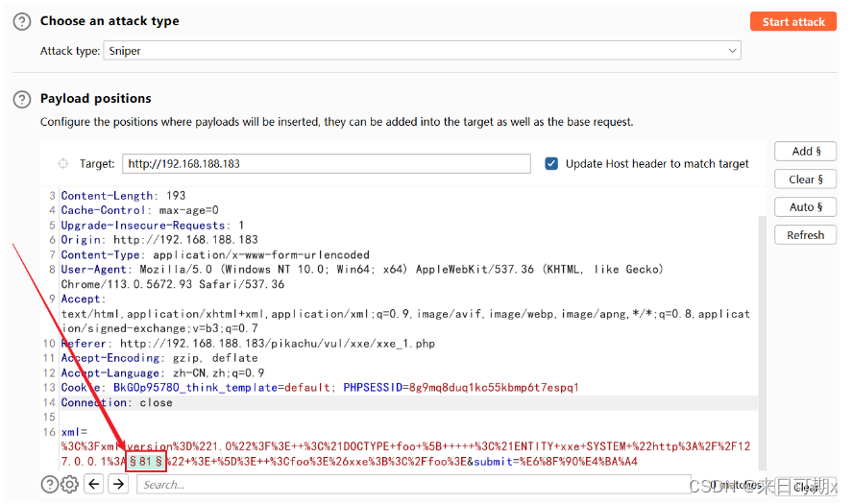Click the submit parameter in request body
The image size is (853, 504).
click(x=493, y=462)
